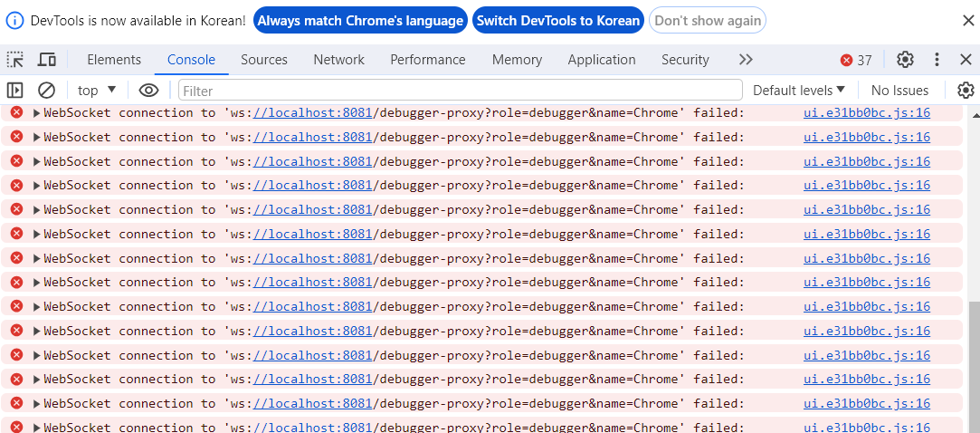Screen dimensions: 980x433
Task: Click Always match Chrome's language
Action: tap(361, 21)
